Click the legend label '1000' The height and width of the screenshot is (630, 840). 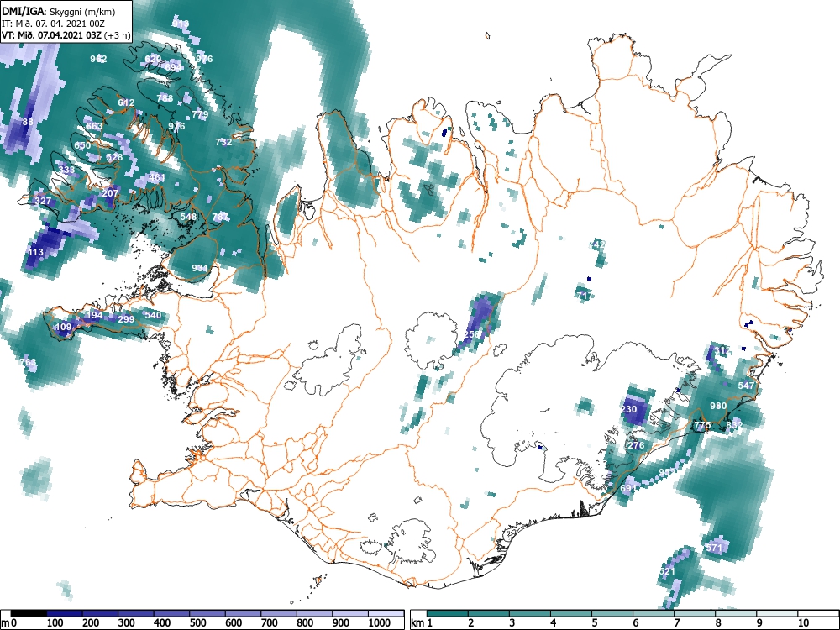[x=380, y=622]
